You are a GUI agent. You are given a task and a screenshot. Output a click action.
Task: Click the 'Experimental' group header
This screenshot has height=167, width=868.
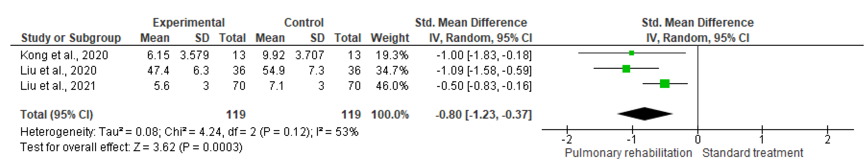click(x=188, y=23)
